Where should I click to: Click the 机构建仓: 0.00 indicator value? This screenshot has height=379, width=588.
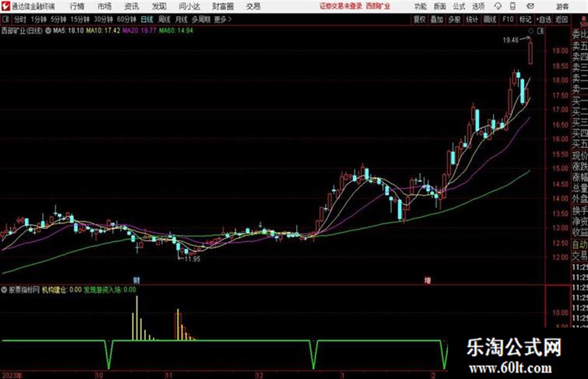[x=62, y=289]
